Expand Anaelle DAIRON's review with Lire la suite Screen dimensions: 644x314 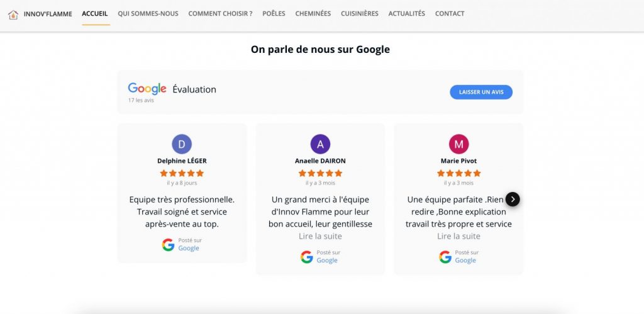click(x=320, y=236)
